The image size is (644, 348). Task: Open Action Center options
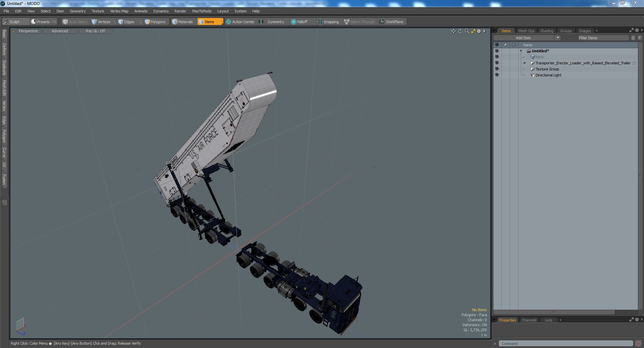pyautogui.click(x=241, y=22)
